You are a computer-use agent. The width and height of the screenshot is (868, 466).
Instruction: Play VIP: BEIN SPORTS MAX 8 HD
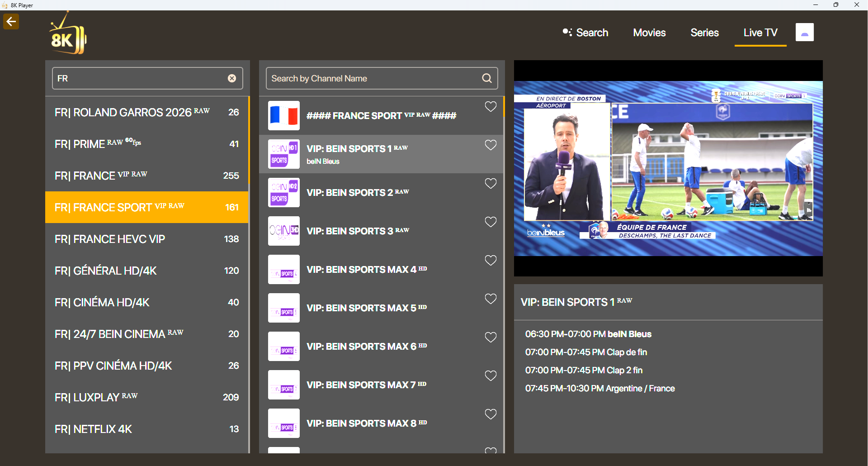pos(381,423)
